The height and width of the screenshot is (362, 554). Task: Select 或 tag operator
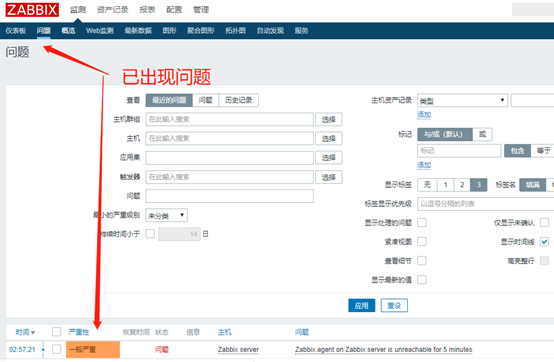pos(482,135)
